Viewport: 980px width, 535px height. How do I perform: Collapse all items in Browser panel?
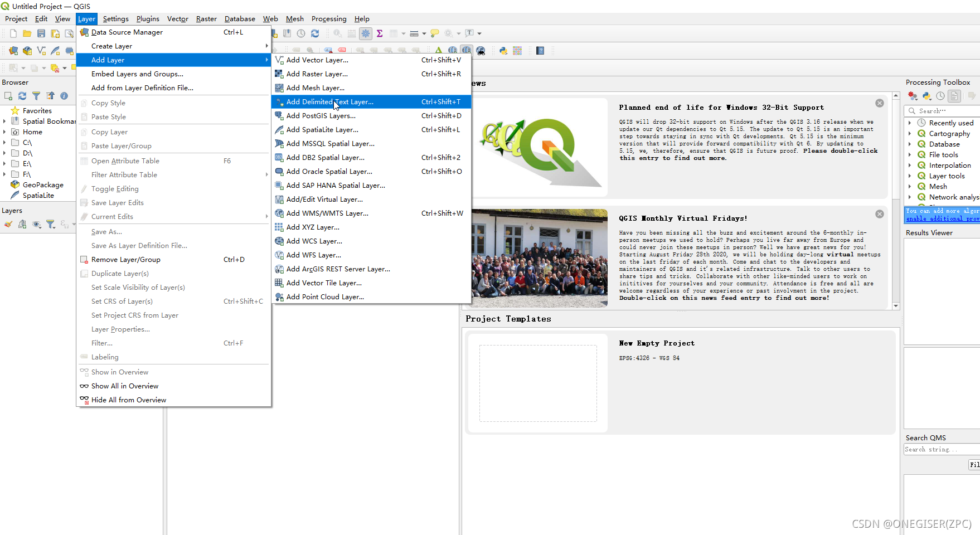50,96
